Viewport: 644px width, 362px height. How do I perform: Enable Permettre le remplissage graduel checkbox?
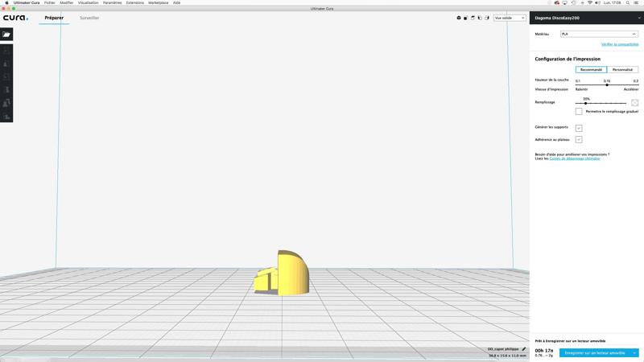(579, 111)
